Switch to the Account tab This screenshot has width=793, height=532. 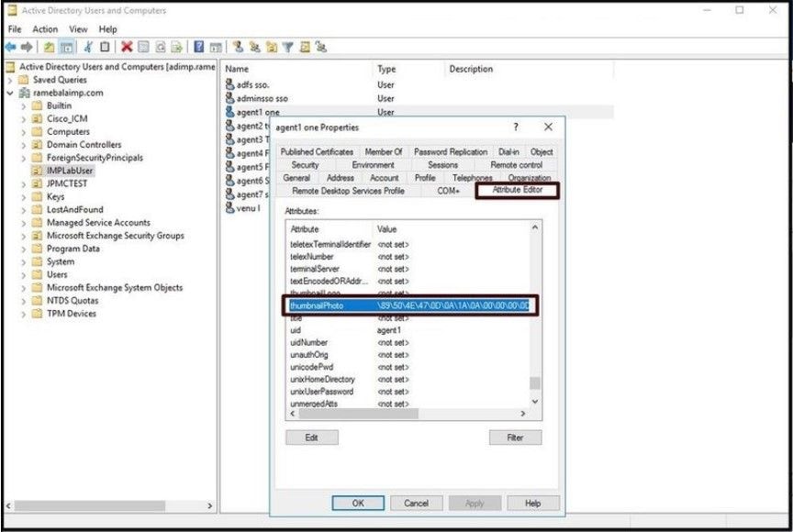coord(384,178)
